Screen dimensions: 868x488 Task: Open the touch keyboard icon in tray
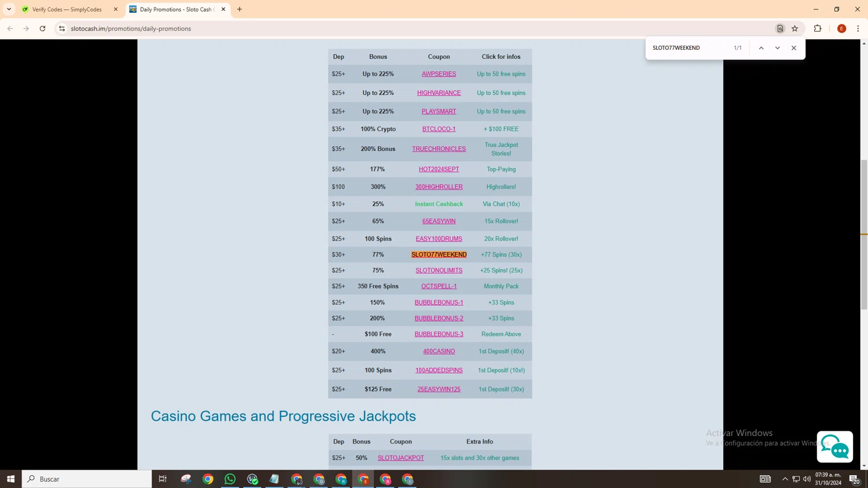(x=765, y=479)
